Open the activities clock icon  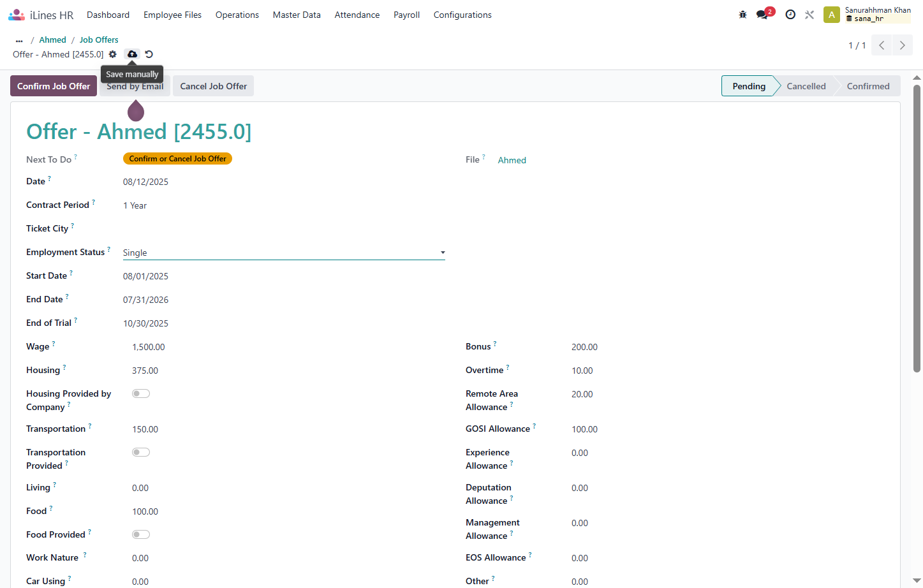[790, 15]
